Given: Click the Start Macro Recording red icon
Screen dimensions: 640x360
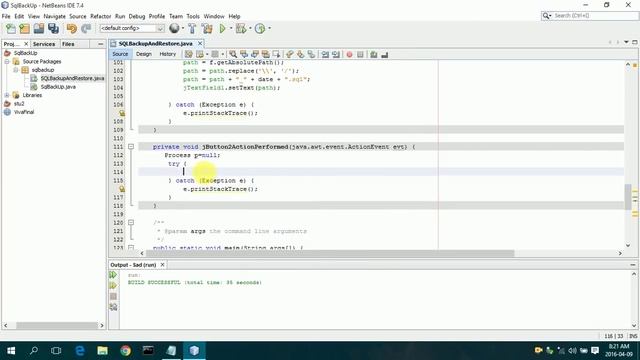Looking at the screenshot, I should point(349,54).
